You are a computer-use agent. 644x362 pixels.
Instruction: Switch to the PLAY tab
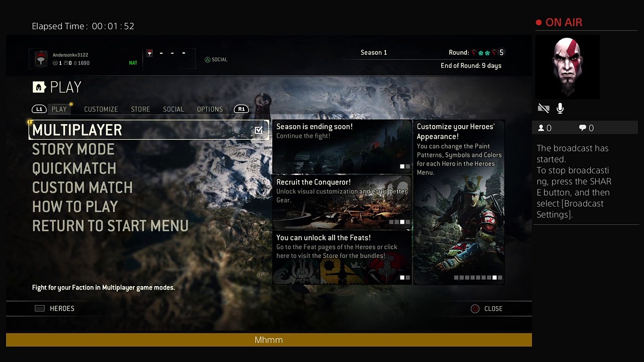click(59, 109)
